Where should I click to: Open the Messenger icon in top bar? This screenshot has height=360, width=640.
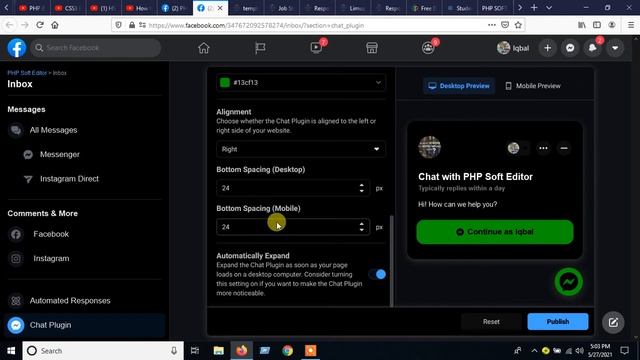coord(570,48)
